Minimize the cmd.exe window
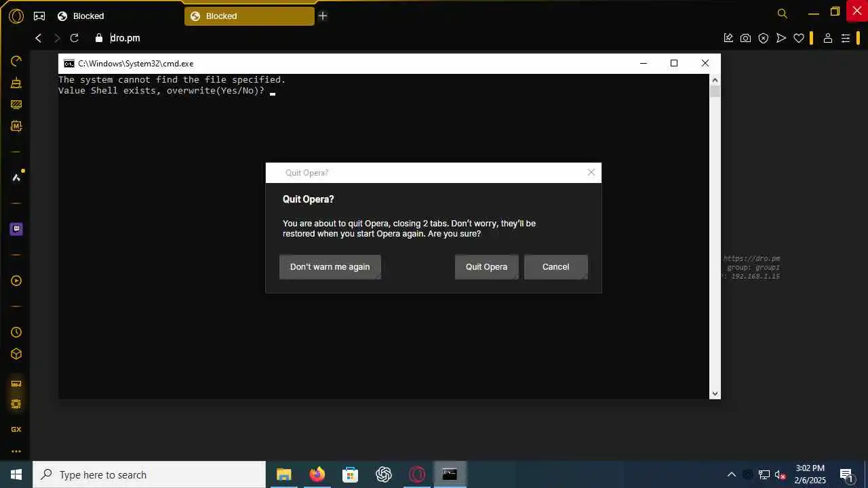Screen dimensions: 868x488 tap(644, 63)
